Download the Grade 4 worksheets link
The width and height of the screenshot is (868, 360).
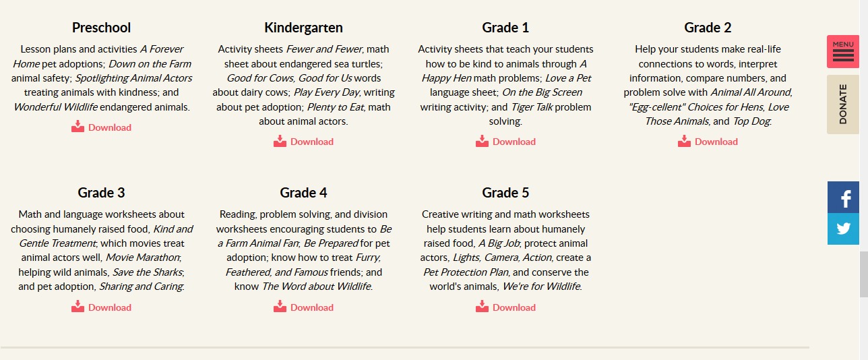pos(312,307)
